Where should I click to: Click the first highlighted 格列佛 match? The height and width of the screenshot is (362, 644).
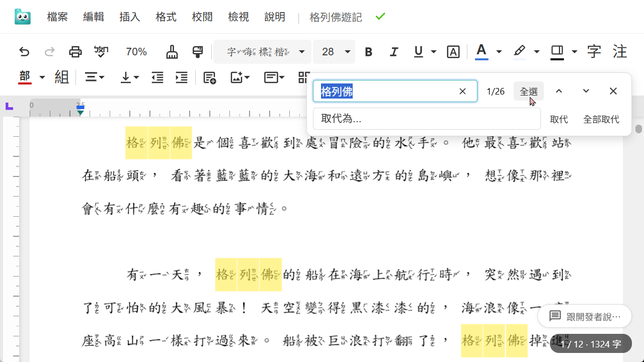(x=158, y=143)
